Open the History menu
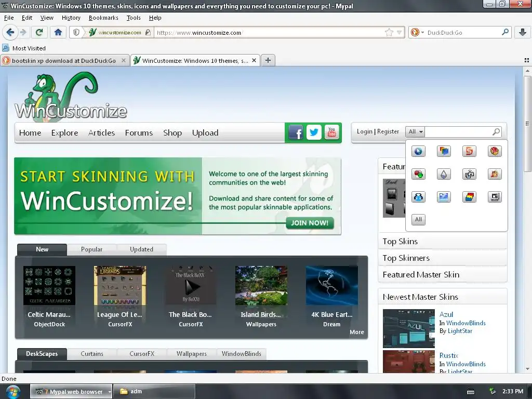This screenshot has width=532, height=399. point(71,18)
